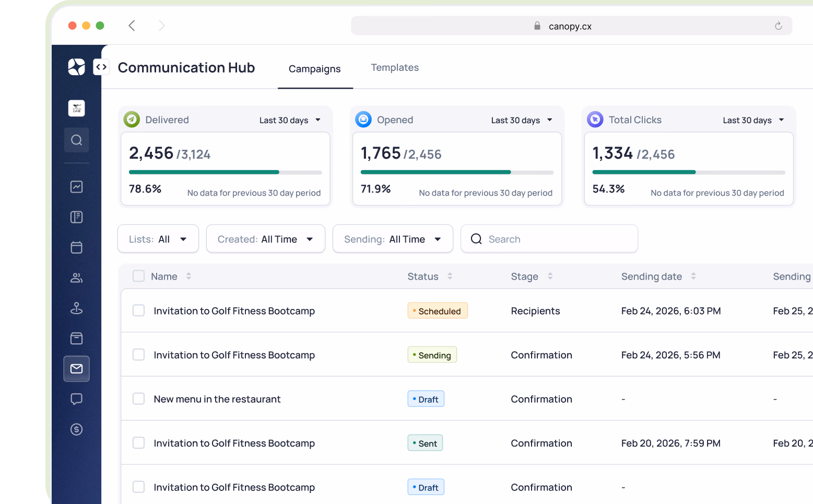Toggle the select-all checkbox in Name header
This screenshot has width=813, height=504.
point(138,276)
